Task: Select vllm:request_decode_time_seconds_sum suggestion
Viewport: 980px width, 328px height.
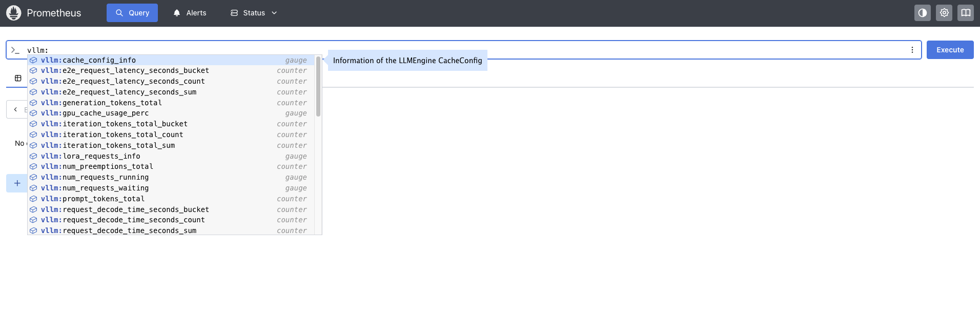Action: (171, 230)
